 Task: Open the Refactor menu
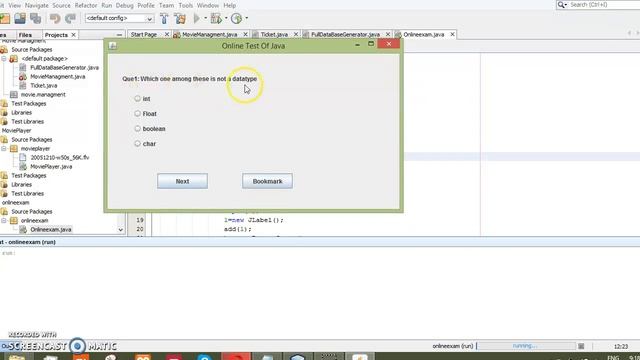click(x=86, y=5)
